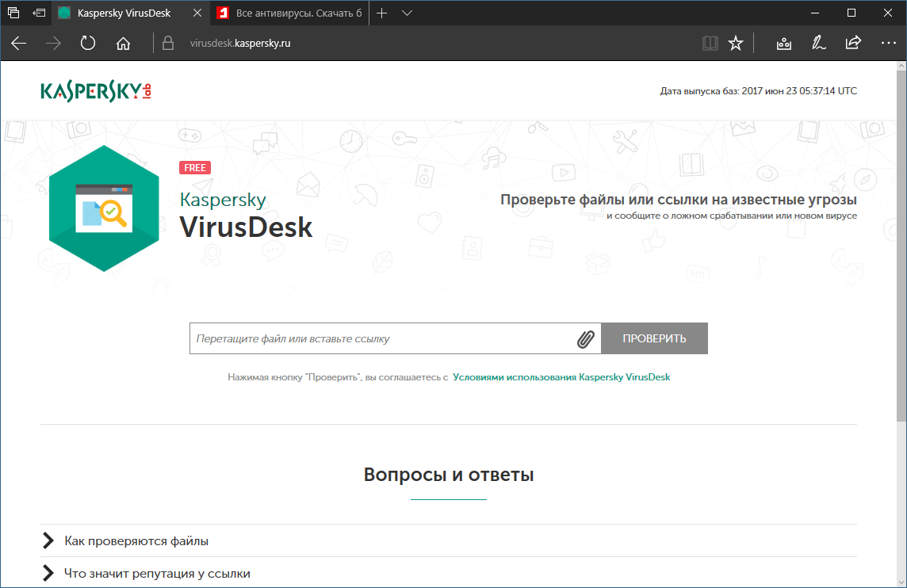This screenshot has width=907, height=588.
Task: Make a web note pen icon
Action: 818,44
